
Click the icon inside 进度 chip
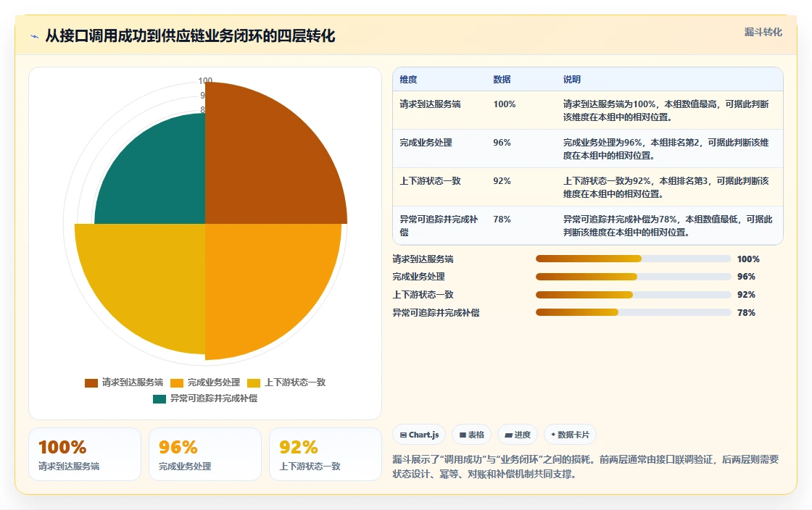(x=508, y=435)
